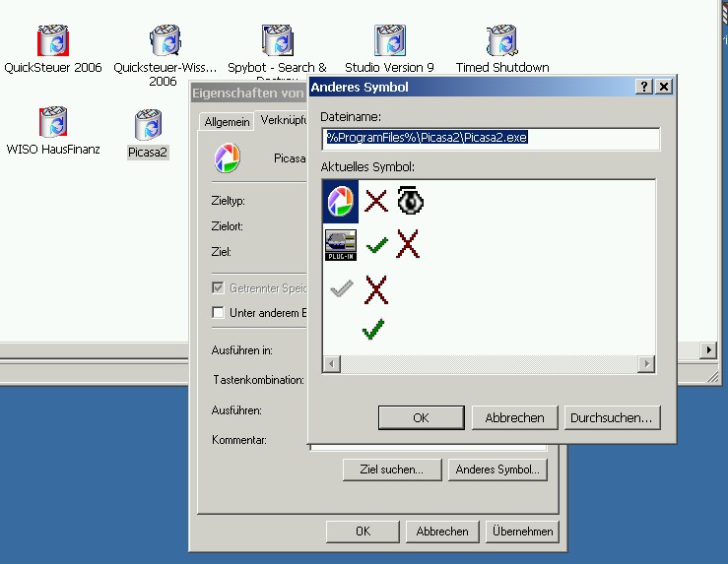Image resolution: width=728 pixels, height=564 pixels.
Task: Click the help question mark button
Action: [x=644, y=87]
